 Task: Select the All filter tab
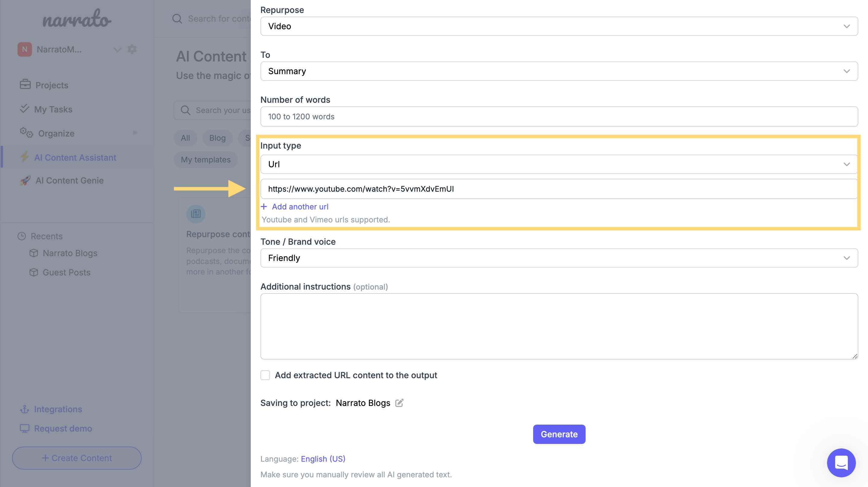[185, 138]
